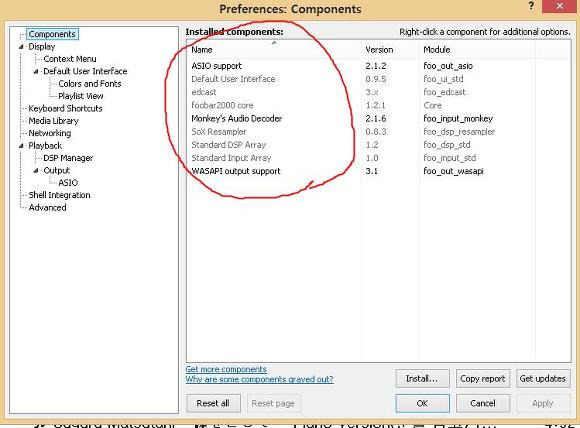Open Advanced preferences
Viewport: 580px width, 428px height.
47,208
